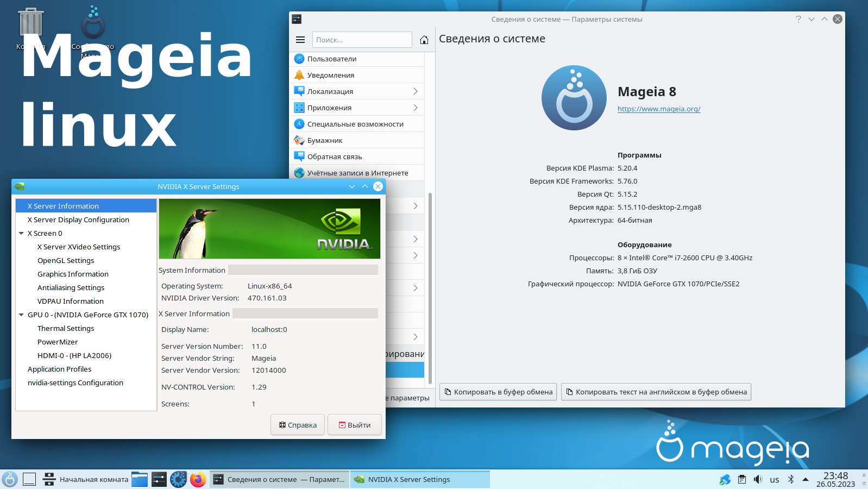Open Уведомления settings category

coord(357,75)
